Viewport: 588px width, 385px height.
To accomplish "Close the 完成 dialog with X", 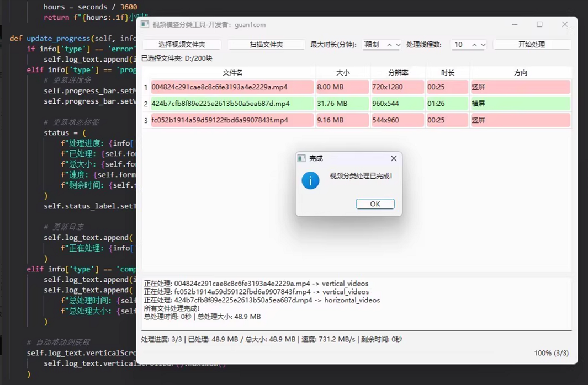I will [x=394, y=158].
